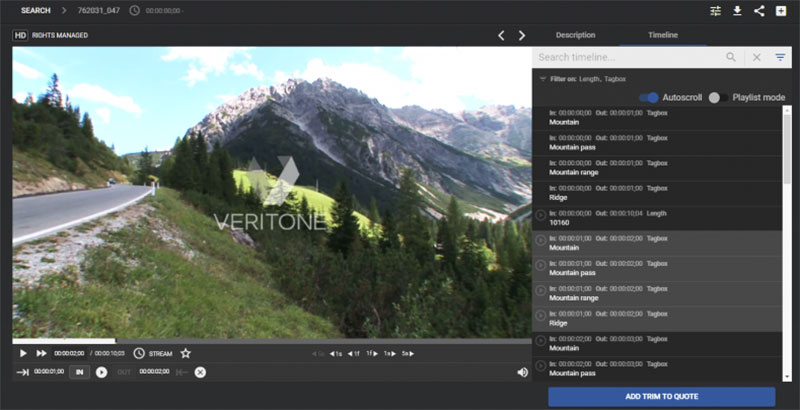Select the Ridge entry starting at 00:00:00;00
Viewport: 800px width, 410px height.
click(657, 193)
